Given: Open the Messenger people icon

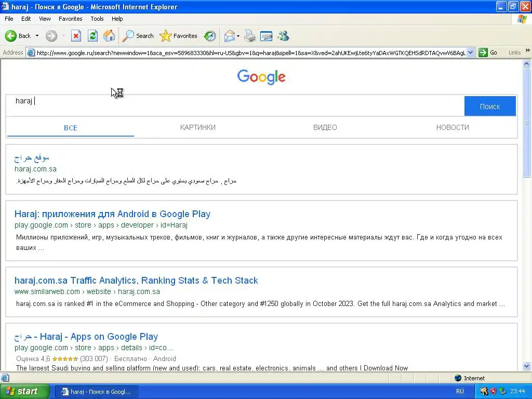Looking at the screenshot, I should tap(283, 36).
